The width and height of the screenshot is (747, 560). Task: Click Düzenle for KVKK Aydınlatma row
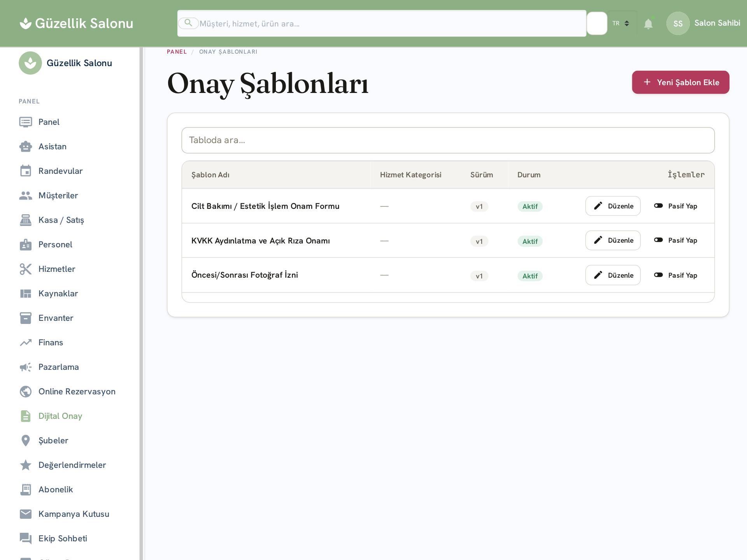coord(613,240)
